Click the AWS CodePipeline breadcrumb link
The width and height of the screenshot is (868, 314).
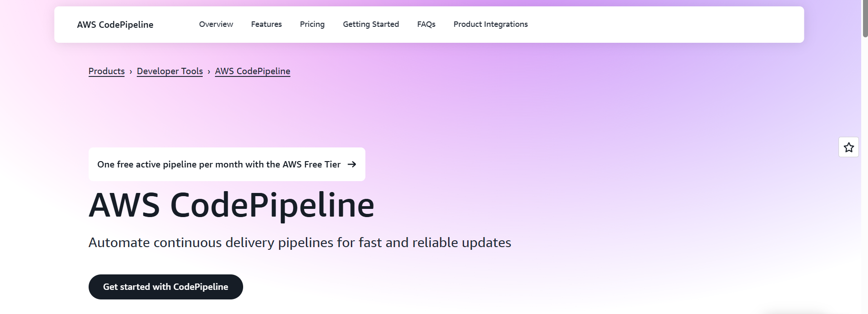(x=252, y=71)
